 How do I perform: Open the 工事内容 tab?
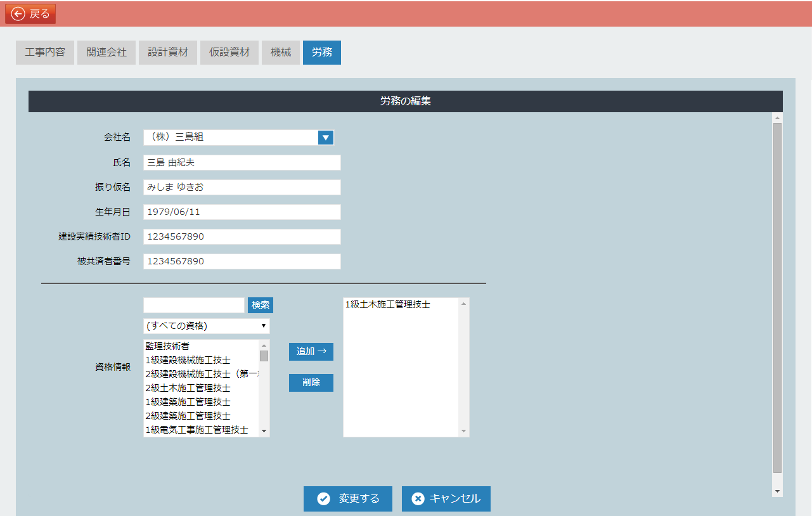tap(45, 53)
